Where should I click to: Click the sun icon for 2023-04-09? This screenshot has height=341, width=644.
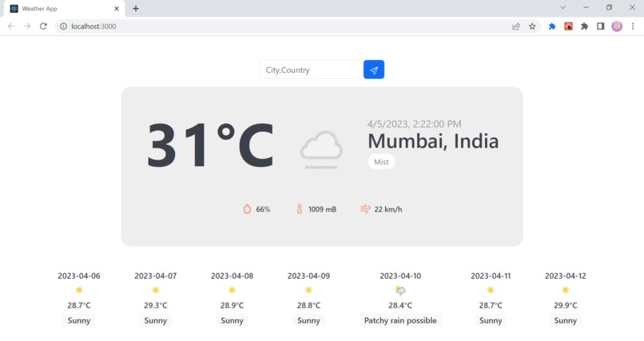pos(308,290)
